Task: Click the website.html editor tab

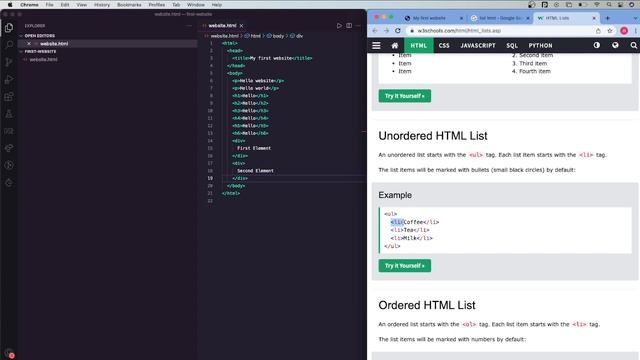Action: [222, 26]
